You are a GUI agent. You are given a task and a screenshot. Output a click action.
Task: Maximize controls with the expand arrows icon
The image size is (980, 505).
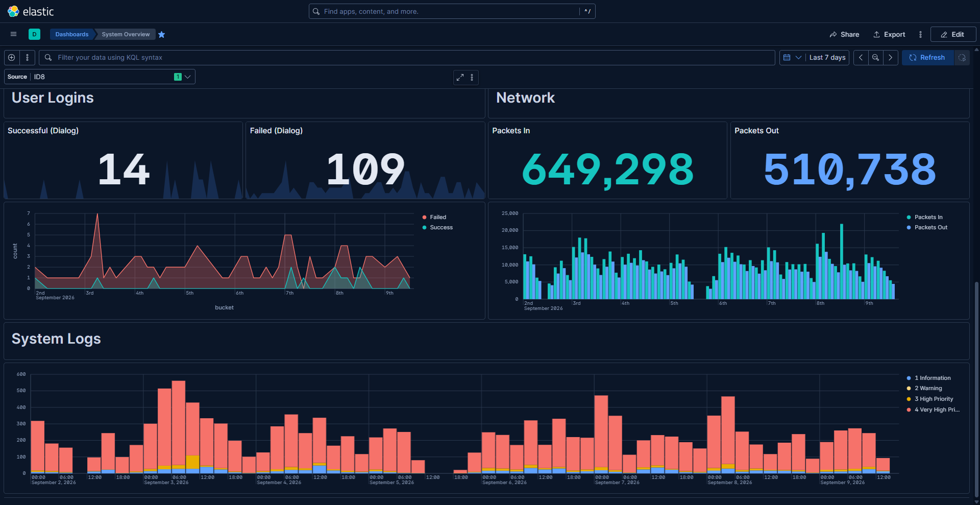coord(460,77)
